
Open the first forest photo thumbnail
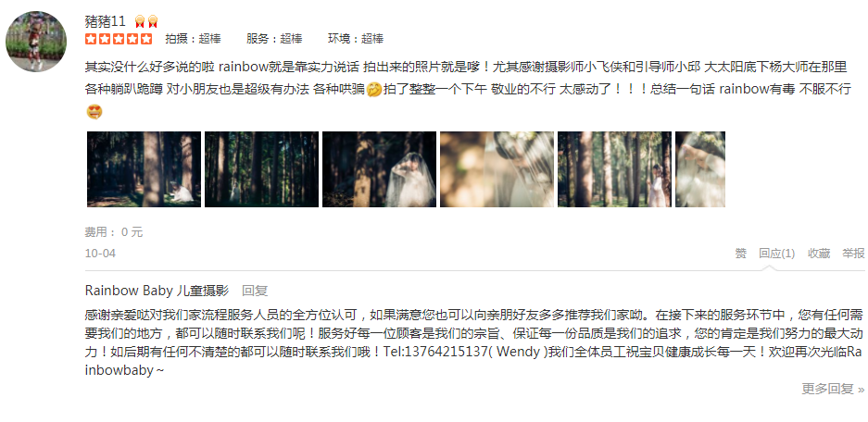144,169
